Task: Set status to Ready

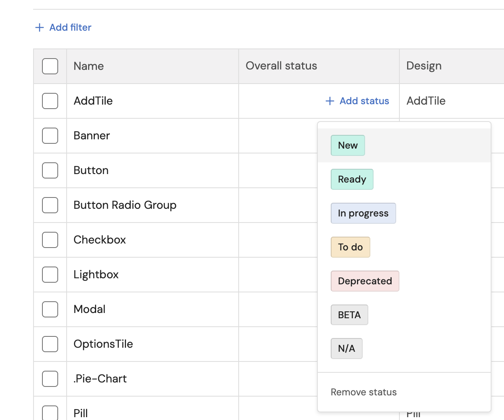Action: pyautogui.click(x=352, y=179)
